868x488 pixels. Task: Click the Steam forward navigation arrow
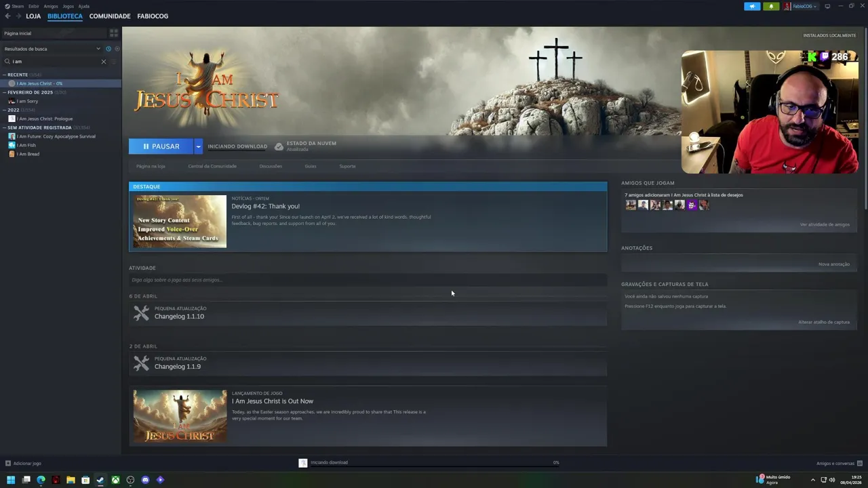pos(18,16)
